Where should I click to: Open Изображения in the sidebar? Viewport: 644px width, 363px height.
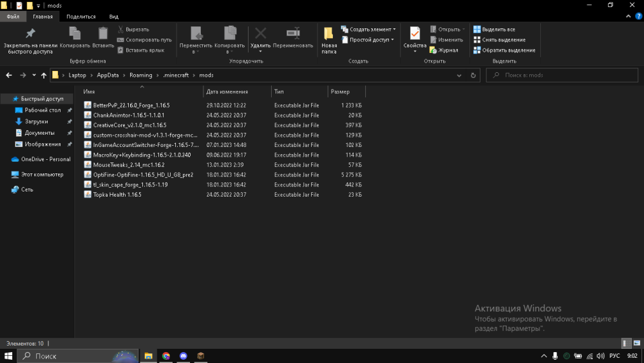(43, 144)
